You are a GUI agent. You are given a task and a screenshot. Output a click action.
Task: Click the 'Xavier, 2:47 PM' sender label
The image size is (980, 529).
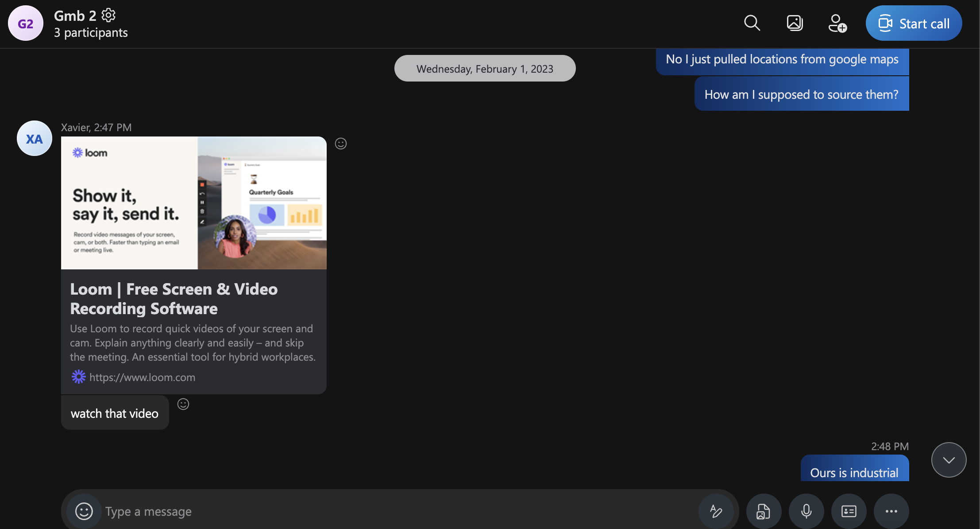(96, 128)
